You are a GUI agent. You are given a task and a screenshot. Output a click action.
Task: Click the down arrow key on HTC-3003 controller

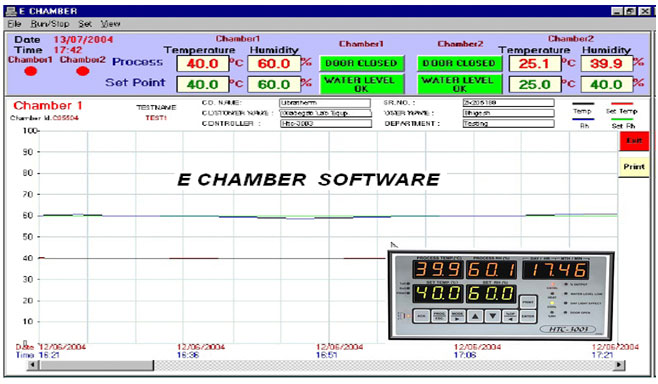(493, 316)
